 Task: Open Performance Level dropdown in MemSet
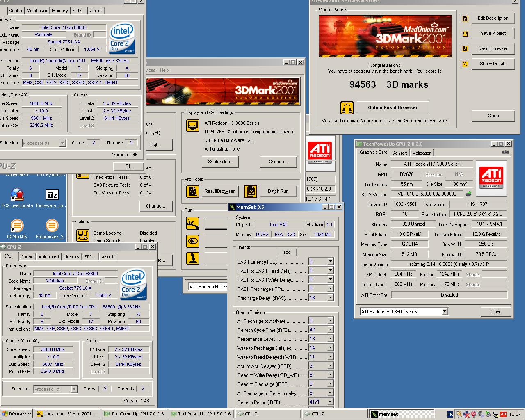330,339
